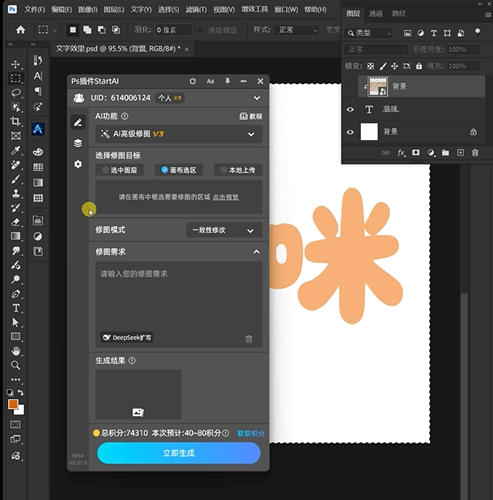The image size is (493, 500).
Task: Delete layer with Layers panel trash icon
Action: coord(475,153)
